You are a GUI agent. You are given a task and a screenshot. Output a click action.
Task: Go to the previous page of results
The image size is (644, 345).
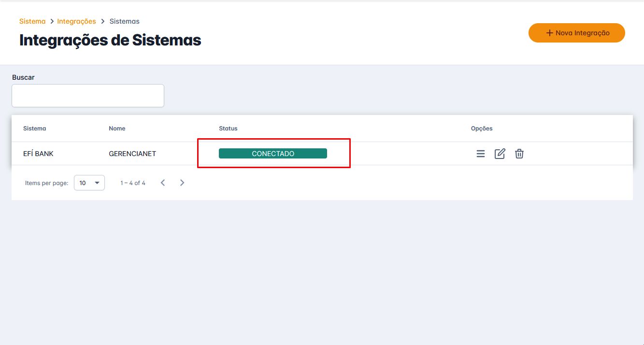(163, 183)
